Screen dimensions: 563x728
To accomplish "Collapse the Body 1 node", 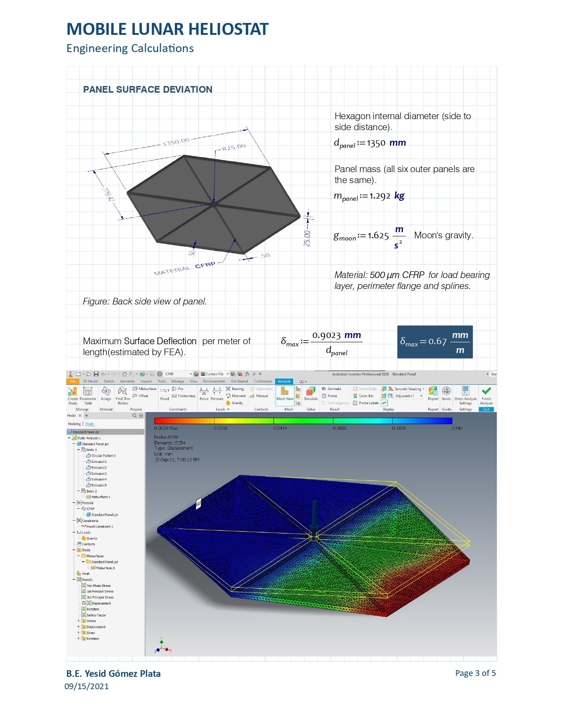I will tap(79, 450).
